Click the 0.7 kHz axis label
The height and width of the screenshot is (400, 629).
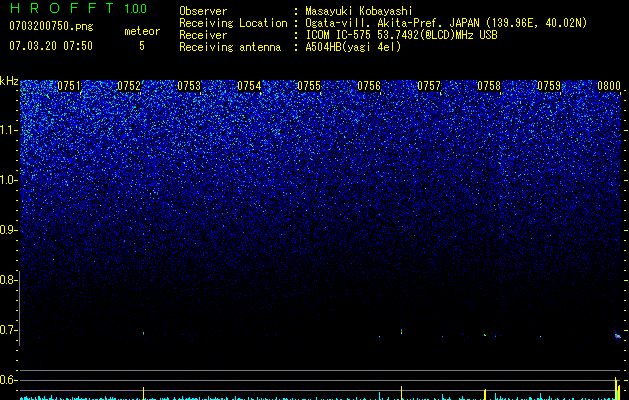point(9,330)
